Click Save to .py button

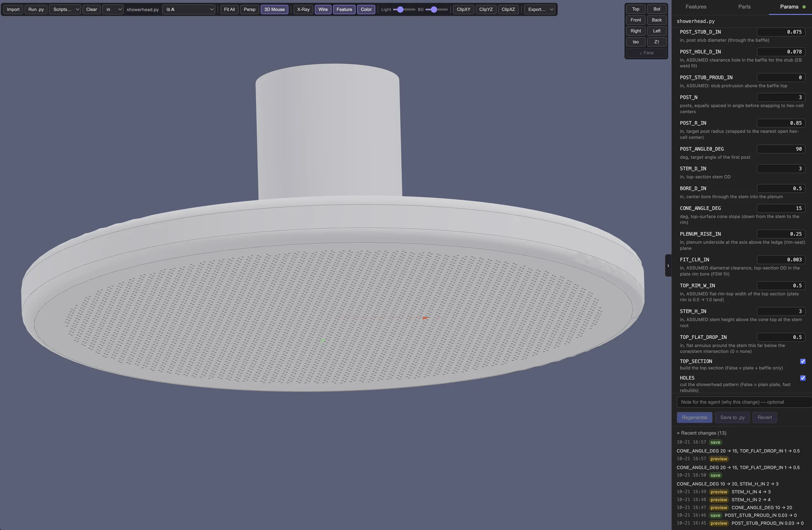pos(732,417)
